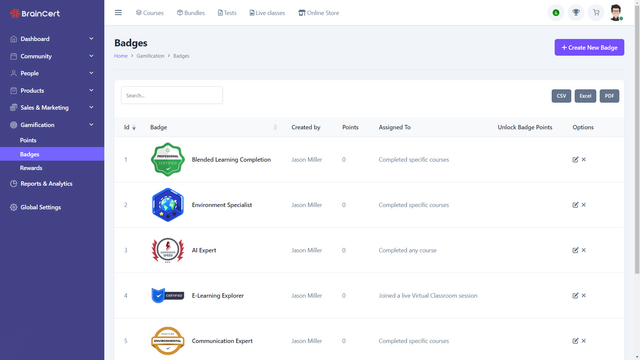Follow the Home breadcrumb link
This screenshot has width=640, height=360.
(x=121, y=56)
